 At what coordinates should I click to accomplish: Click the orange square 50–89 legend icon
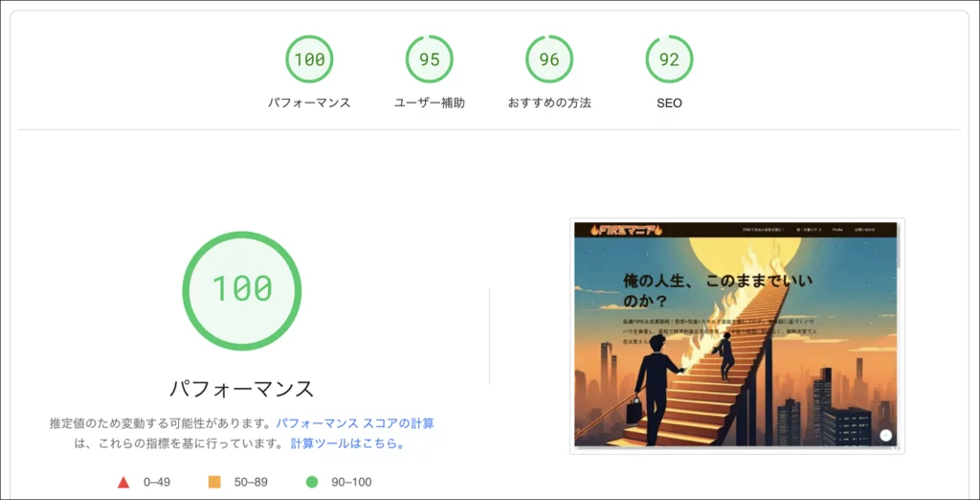(x=214, y=482)
